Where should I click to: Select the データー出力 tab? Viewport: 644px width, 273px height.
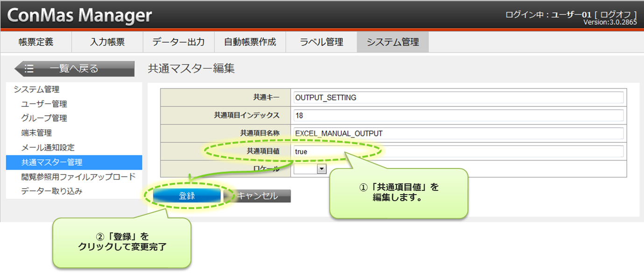pos(178,42)
